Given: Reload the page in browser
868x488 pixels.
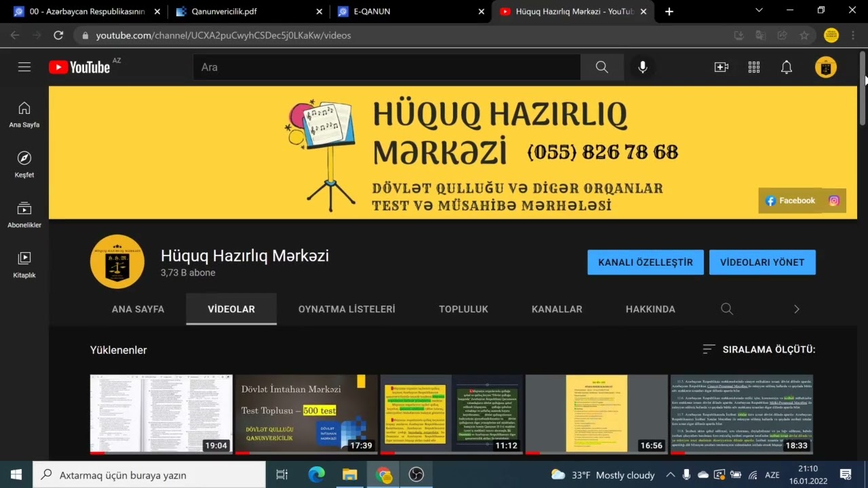Looking at the screenshot, I should pyautogui.click(x=58, y=35).
